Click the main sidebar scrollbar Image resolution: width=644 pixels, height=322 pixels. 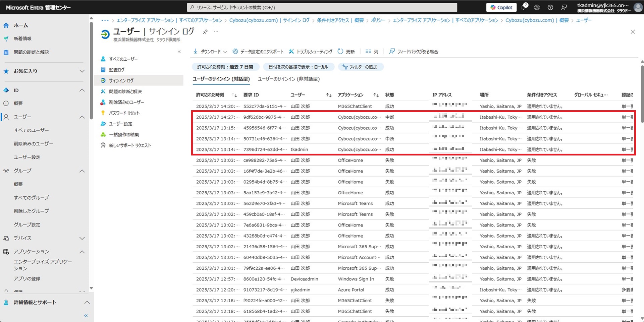tap(91, 70)
